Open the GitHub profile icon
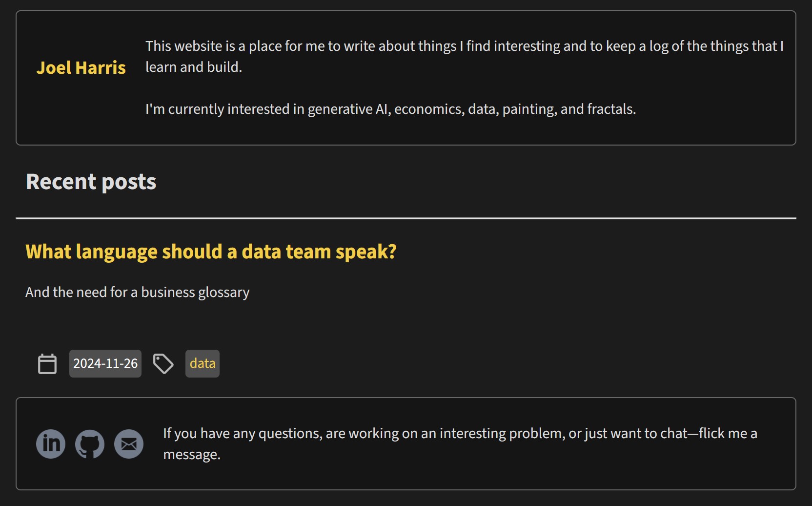Screen dimensions: 812x506 tap(90, 444)
